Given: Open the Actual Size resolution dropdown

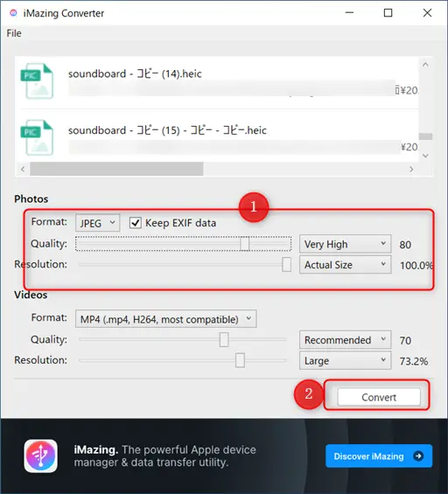Looking at the screenshot, I should tap(346, 265).
